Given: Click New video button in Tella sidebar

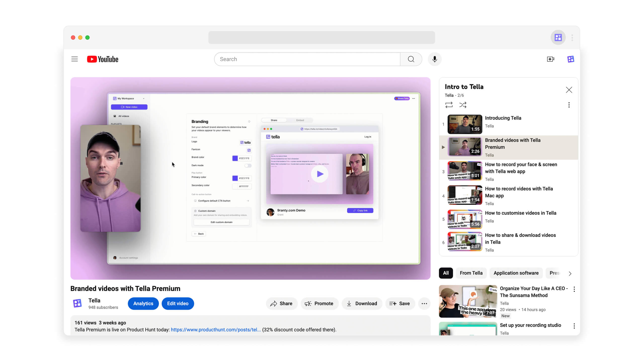Looking at the screenshot, I should 129,107.
